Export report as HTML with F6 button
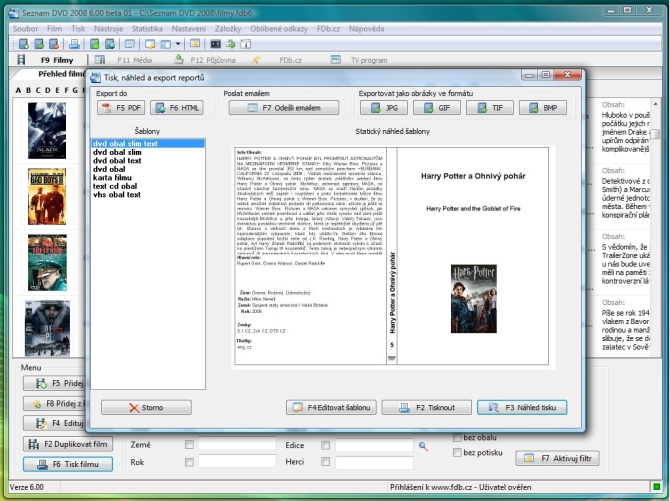Screen dimensions: 670x501 177,108
